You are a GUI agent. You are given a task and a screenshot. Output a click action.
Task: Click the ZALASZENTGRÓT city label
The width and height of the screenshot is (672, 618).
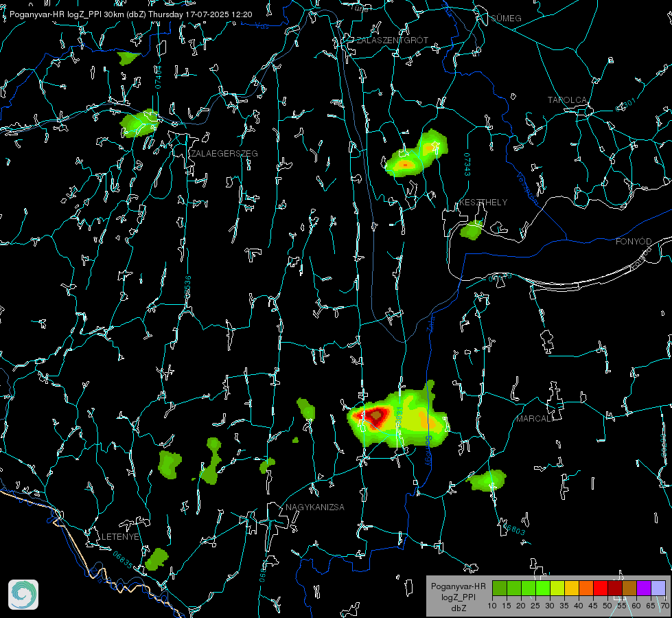[392, 41]
